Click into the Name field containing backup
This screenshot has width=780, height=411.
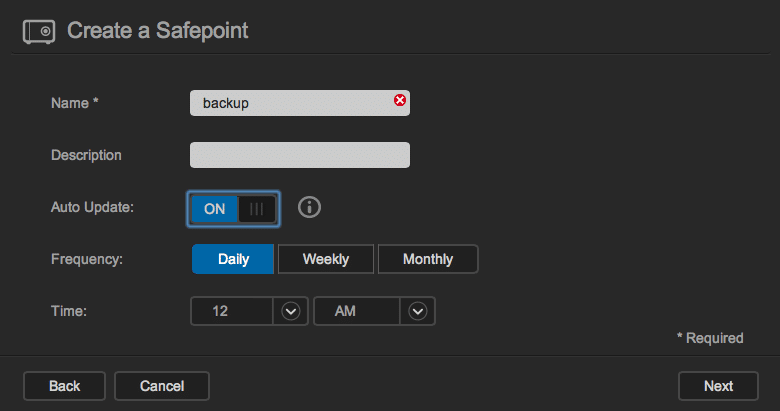coord(300,103)
